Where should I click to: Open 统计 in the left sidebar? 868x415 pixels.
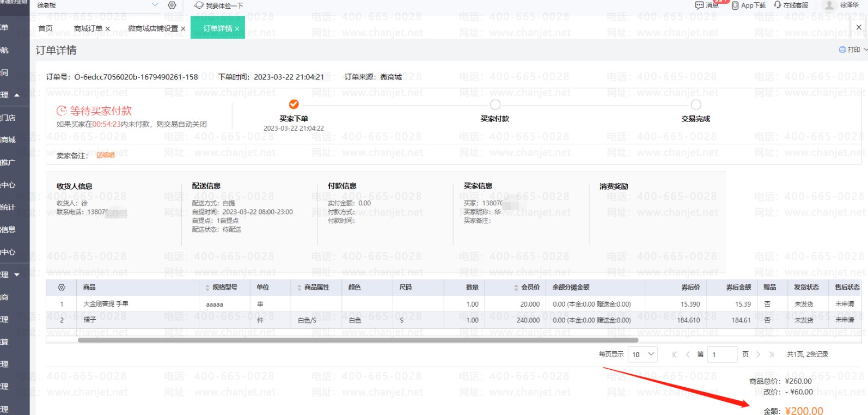click(x=8, y=207)
